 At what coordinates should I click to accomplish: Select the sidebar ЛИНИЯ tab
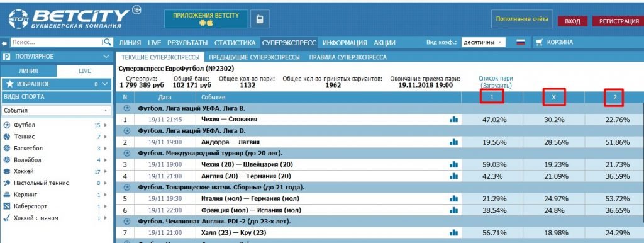pos(28,71)
